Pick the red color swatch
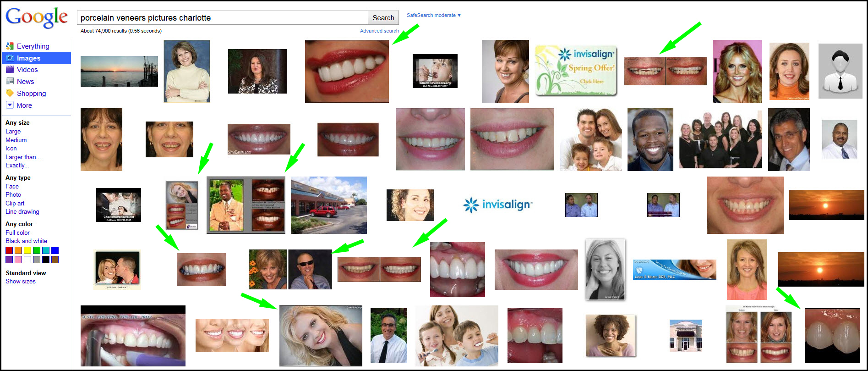Image resolution: width=868 pixels, height=371 pixels. tap(9, 250)
